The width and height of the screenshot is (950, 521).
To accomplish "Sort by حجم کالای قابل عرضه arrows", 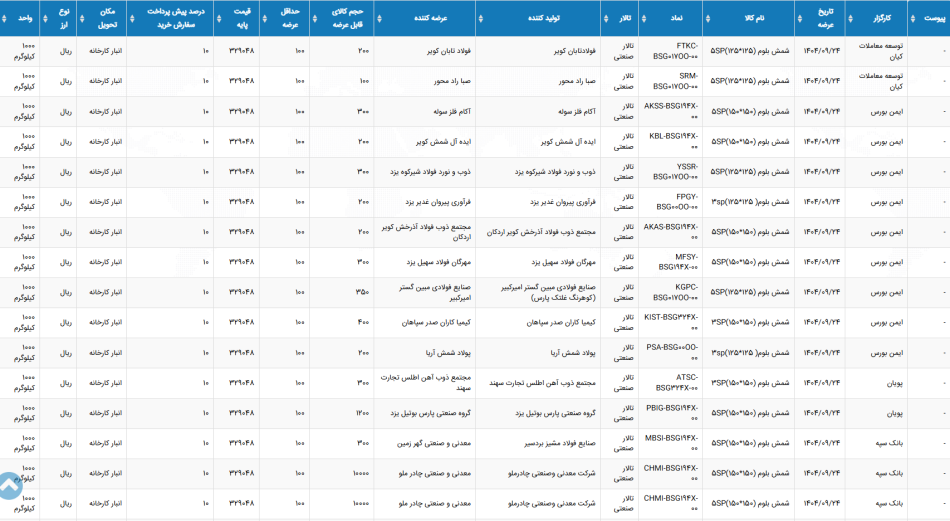I will 314,18.
